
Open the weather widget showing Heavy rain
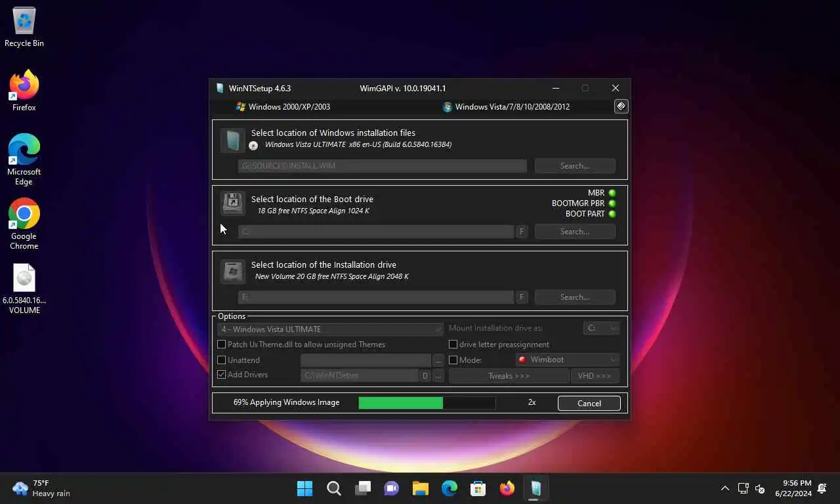point(42,488)
